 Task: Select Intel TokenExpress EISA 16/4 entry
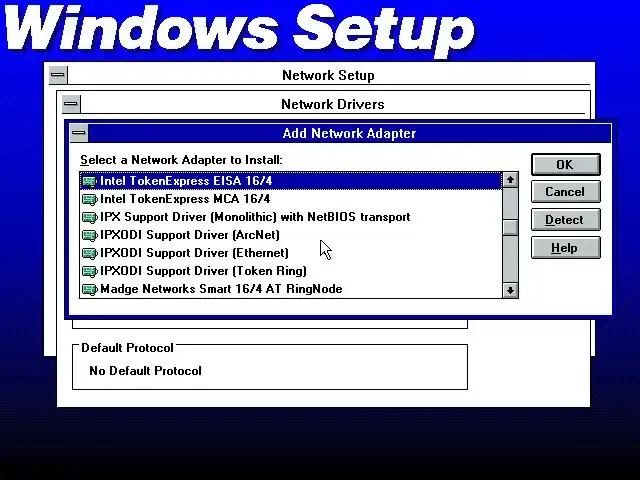tap(291, 181)
